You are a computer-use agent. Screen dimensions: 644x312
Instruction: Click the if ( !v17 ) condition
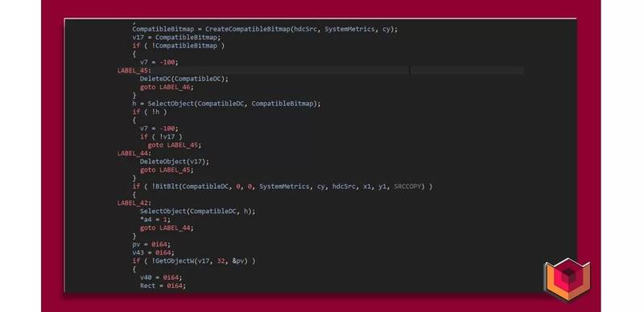point(161,137)
